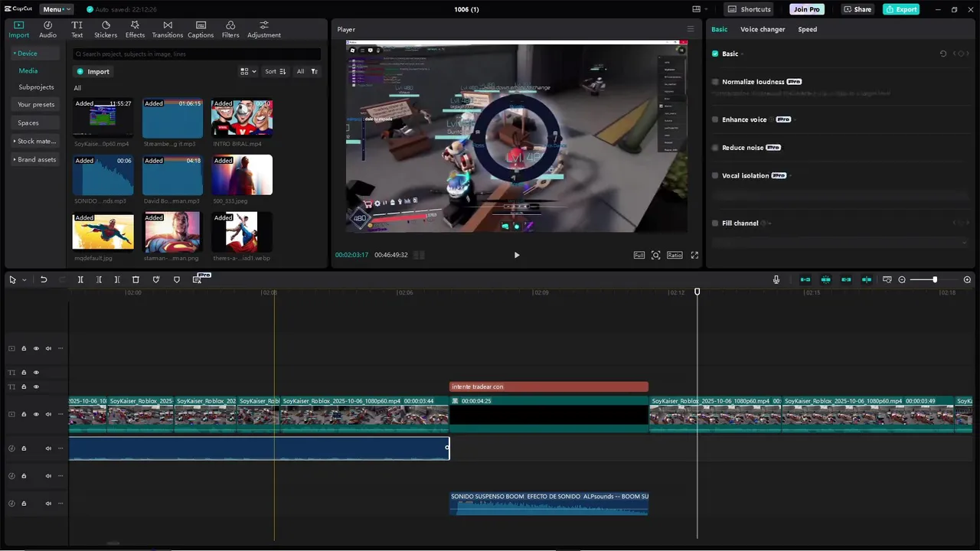Enable Enhance voice checkbox
Image resolution: width=980 pixels, height=551 pixels.
(715, 119)
